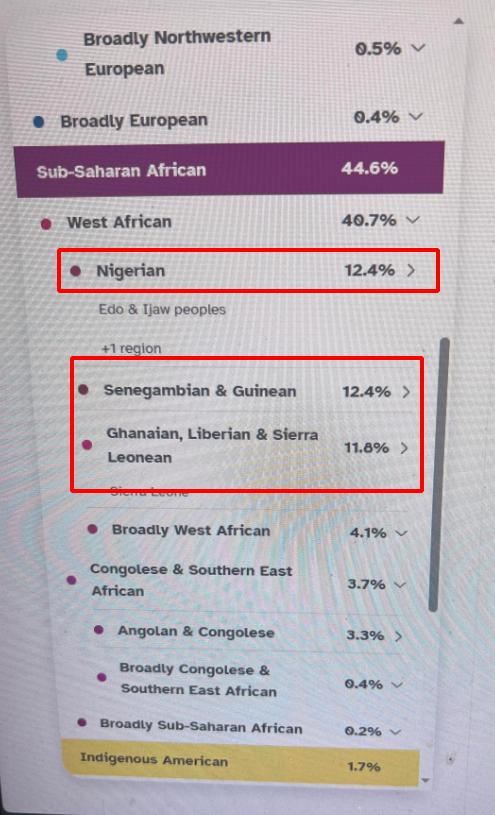
Task: Click the scroll-up arrow at top
Action: pos(459,21)
